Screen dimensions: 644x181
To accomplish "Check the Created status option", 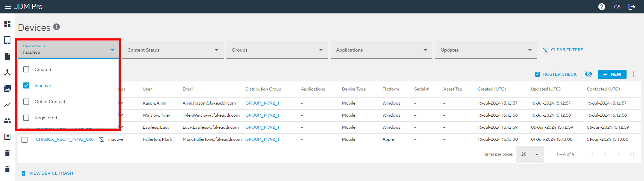I will [26, 69].
